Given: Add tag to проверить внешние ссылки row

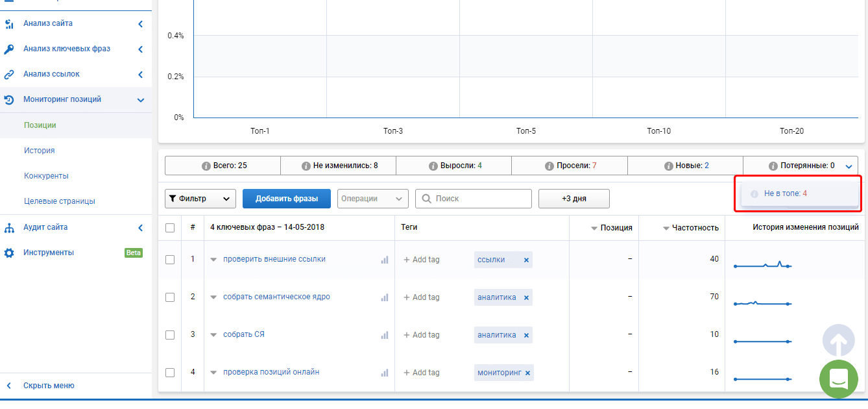Looking at the screenshot, I should click(422, 260).
